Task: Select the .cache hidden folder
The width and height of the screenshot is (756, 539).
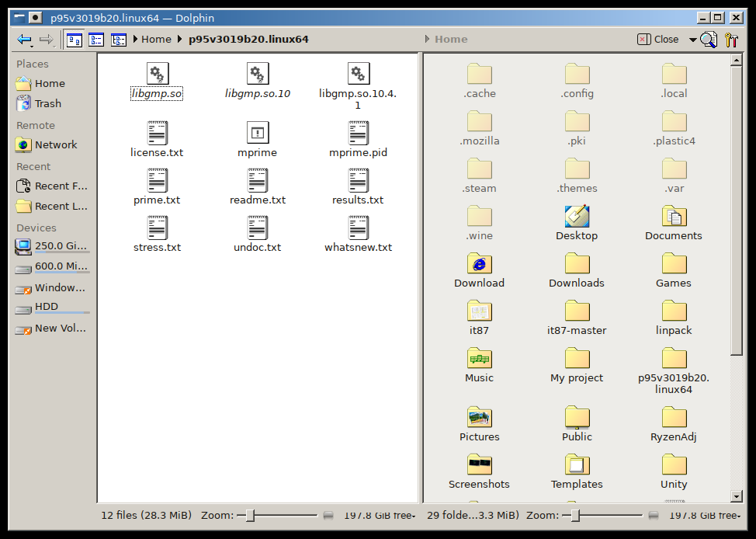Action: click(x=479, y=80)
